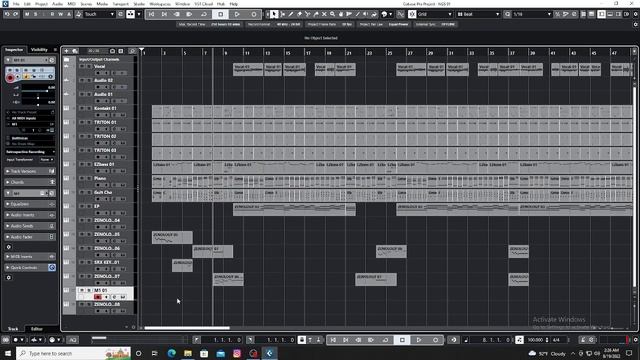Open the Touch automation mode dropdown
Viewport: 640px width, 360px height.
pyautogui.click(x=99, y=14)
